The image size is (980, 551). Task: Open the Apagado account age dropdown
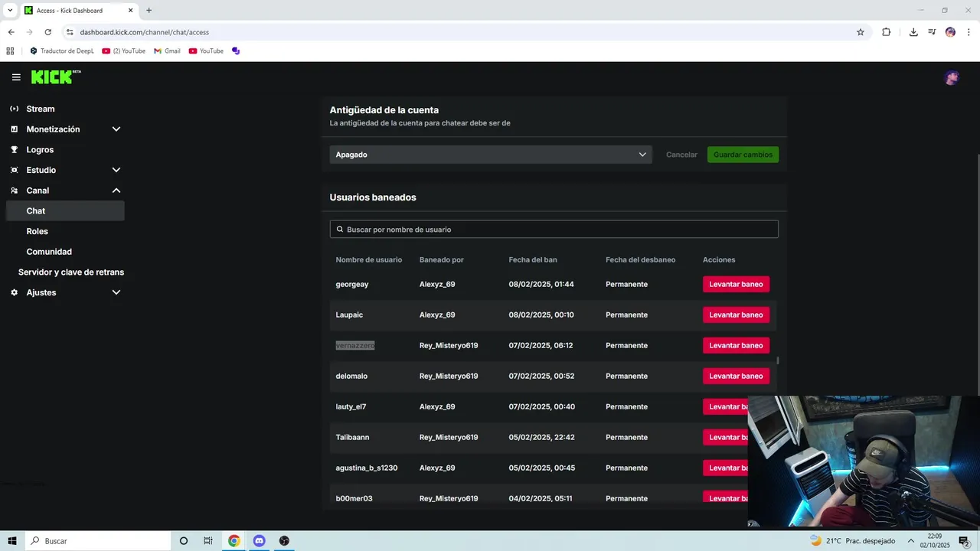point(491,155)
